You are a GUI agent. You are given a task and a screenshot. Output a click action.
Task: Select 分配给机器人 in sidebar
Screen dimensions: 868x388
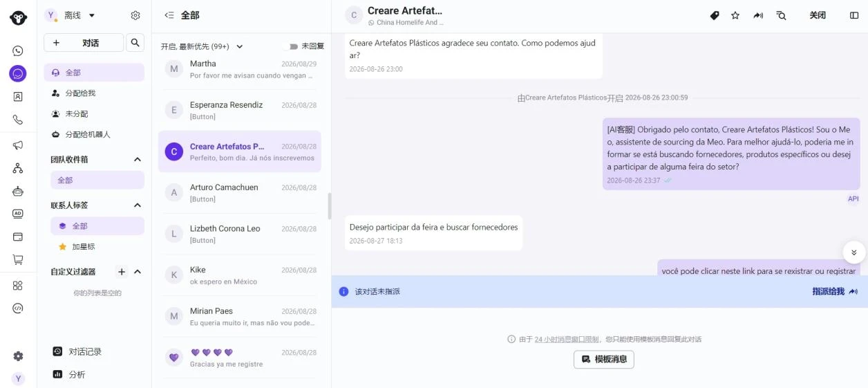click(94, 135)
